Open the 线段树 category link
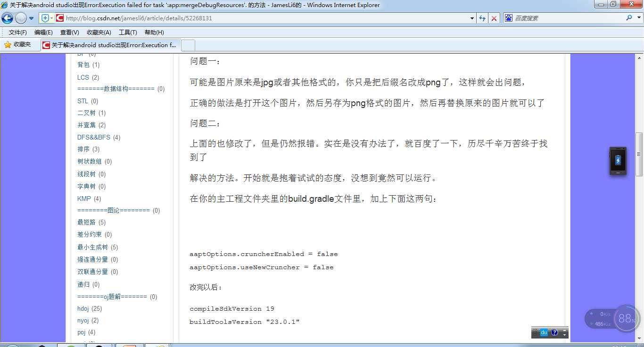The height and width of the screenshot is (347, 644). [x=86, y=174]
